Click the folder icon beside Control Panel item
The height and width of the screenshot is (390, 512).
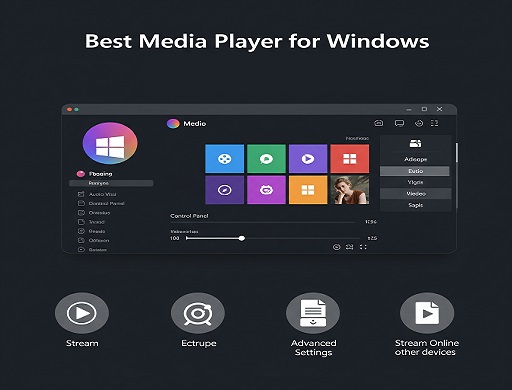81,203
